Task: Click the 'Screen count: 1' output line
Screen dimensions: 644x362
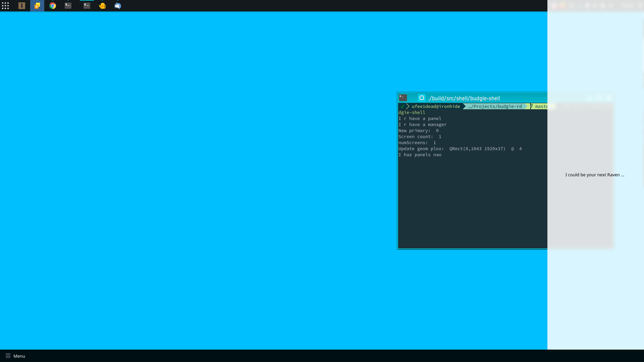Action: coord(420,136)
